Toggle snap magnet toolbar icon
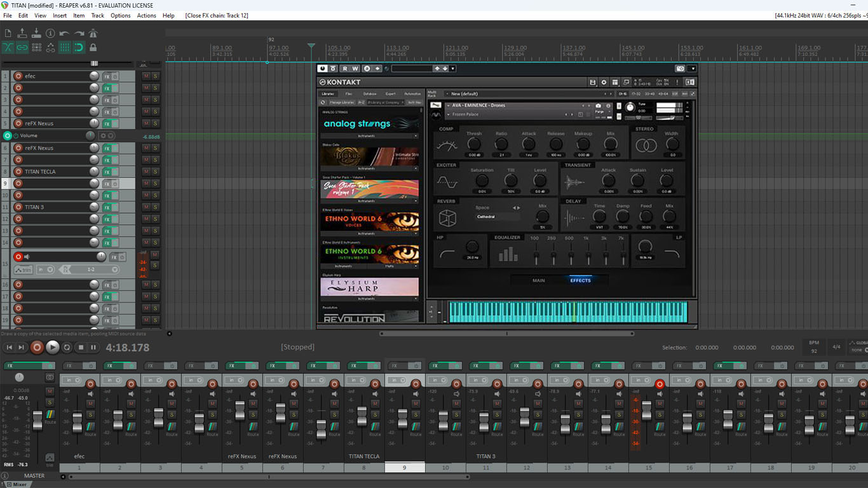Screen dimensions: 868x488 click(79, 47)
